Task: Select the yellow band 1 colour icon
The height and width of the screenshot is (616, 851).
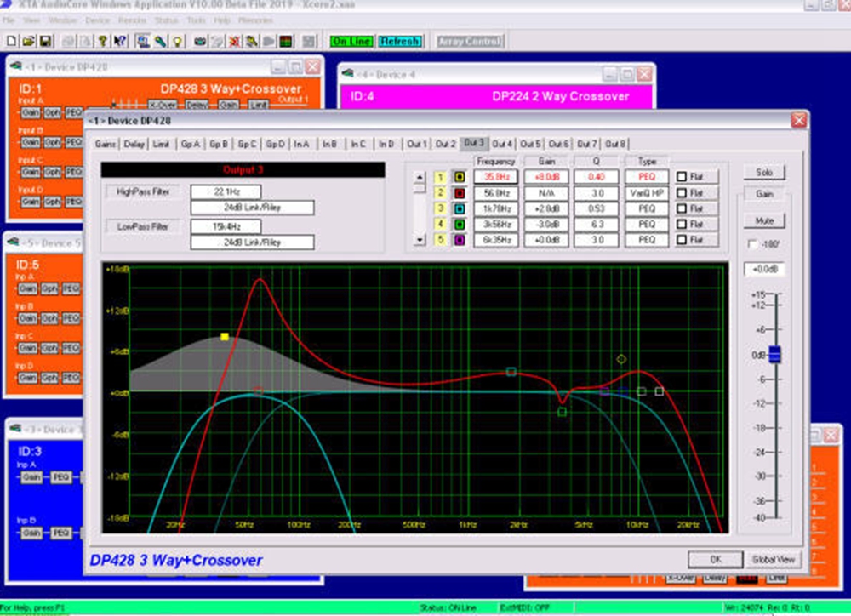Action: pos(460,177)
